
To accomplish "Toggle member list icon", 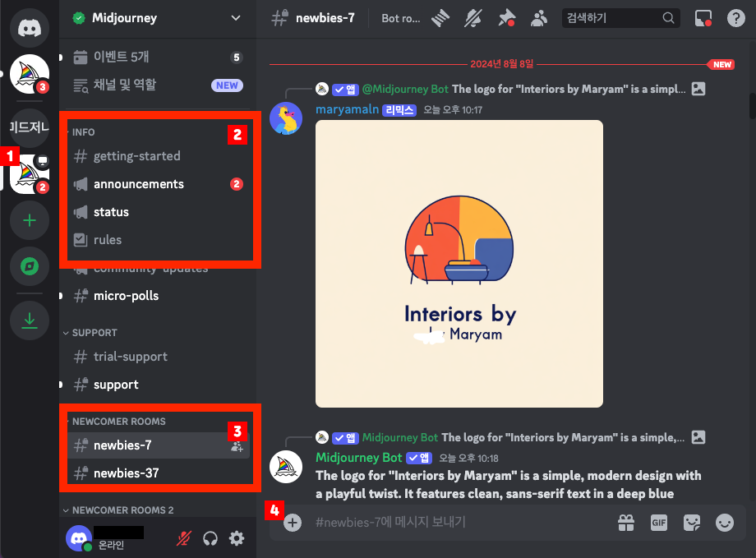I will [x=539, y=18].
